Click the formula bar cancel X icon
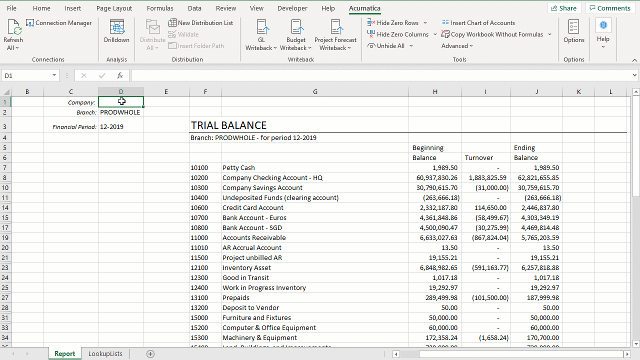640x360 pixels. (x=84, y=76)
